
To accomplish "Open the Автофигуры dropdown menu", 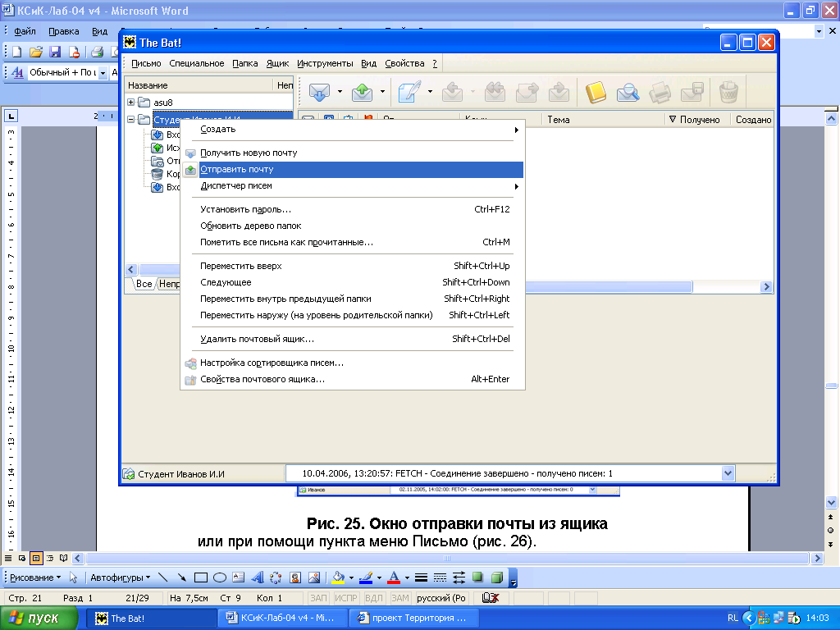I will tap(120, 577).
